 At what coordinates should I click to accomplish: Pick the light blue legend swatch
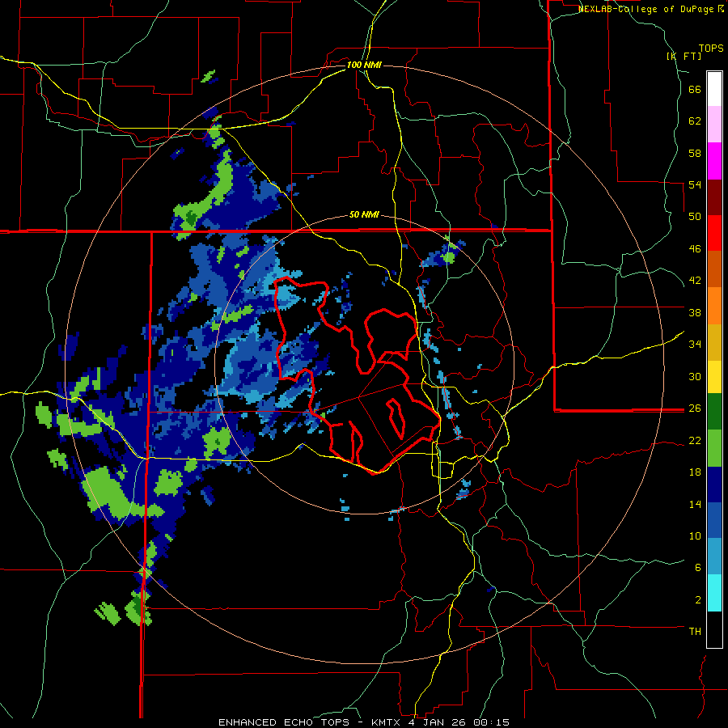point(714,557)
